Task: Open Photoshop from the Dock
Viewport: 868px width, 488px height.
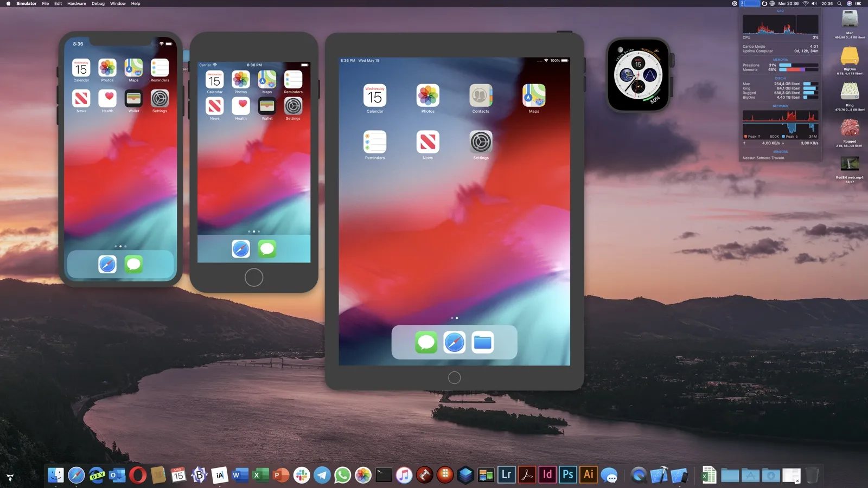Action: (567, 475)
